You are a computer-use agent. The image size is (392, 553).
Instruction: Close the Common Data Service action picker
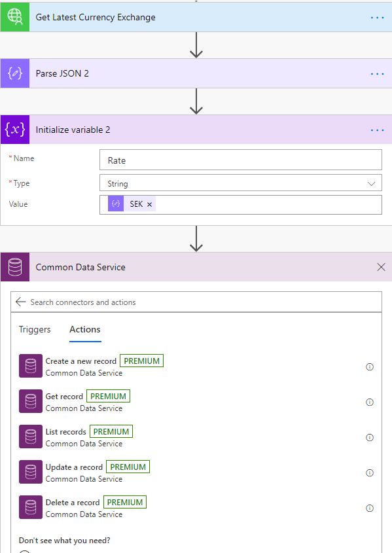click(381, 267)
